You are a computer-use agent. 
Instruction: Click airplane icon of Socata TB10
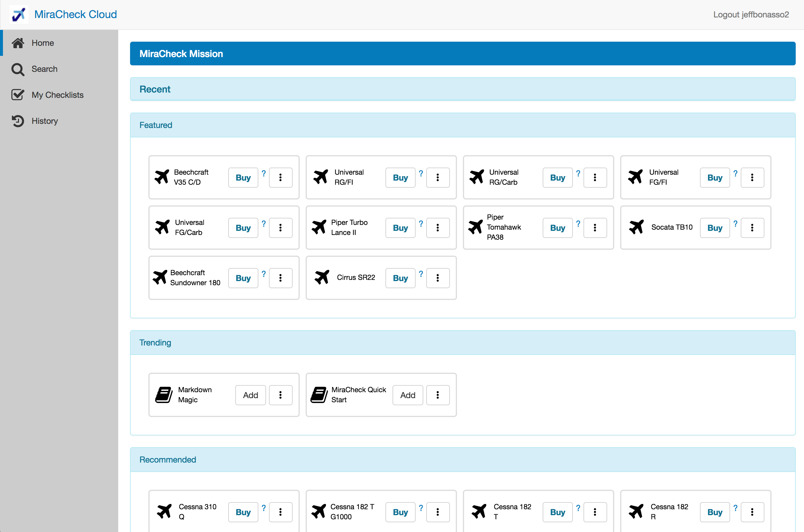636,227
